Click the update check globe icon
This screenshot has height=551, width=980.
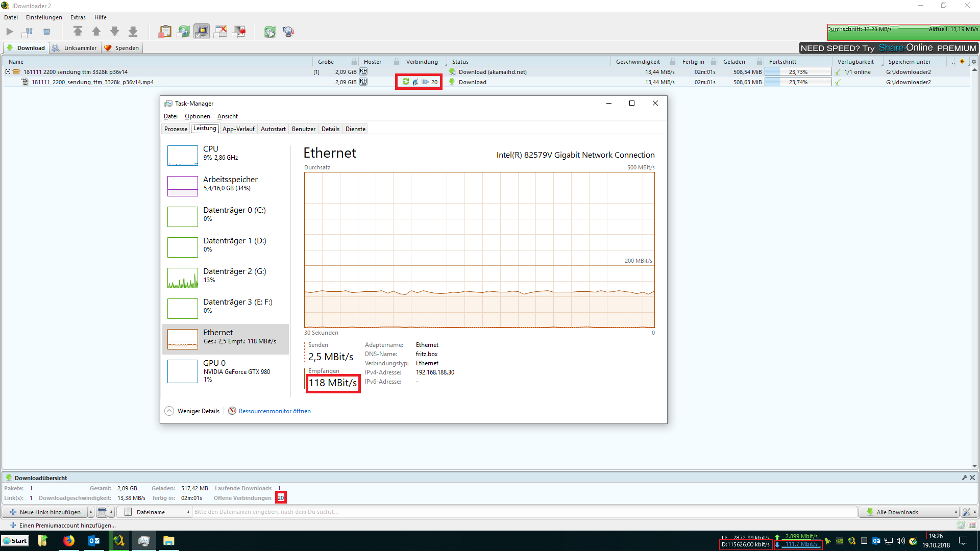[x=288, y=32]
